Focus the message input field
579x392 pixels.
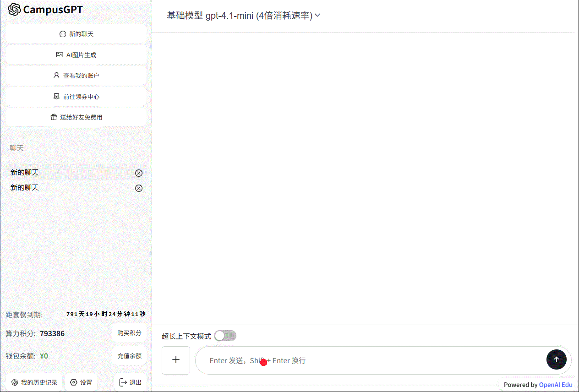(x=366, y=360)
